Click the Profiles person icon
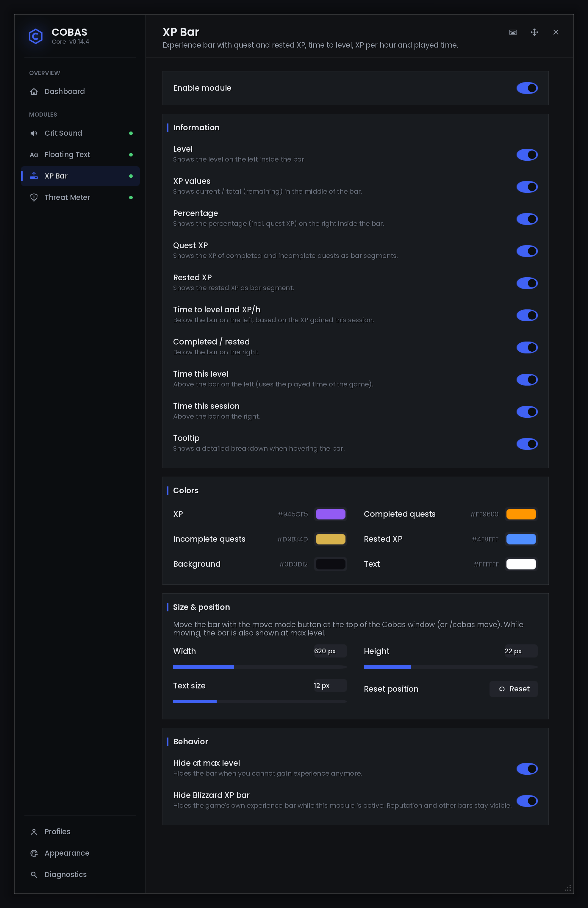The image size is (588, 908). 34,832
